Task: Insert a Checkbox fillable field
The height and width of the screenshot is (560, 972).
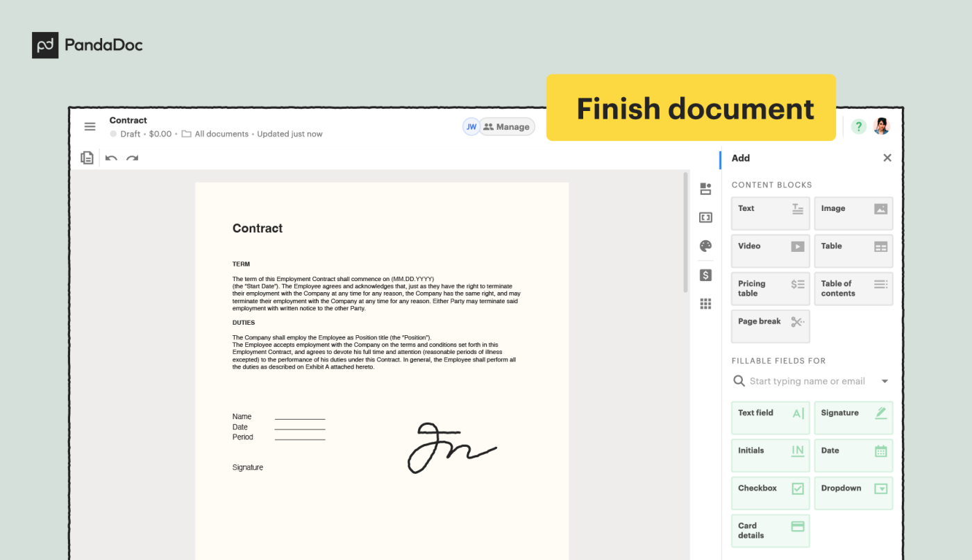Action: 770,493
